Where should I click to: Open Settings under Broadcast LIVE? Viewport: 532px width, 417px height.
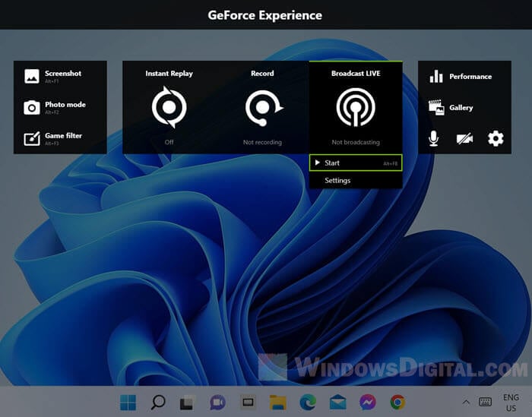pyautogui.click(x=356, y=180)
